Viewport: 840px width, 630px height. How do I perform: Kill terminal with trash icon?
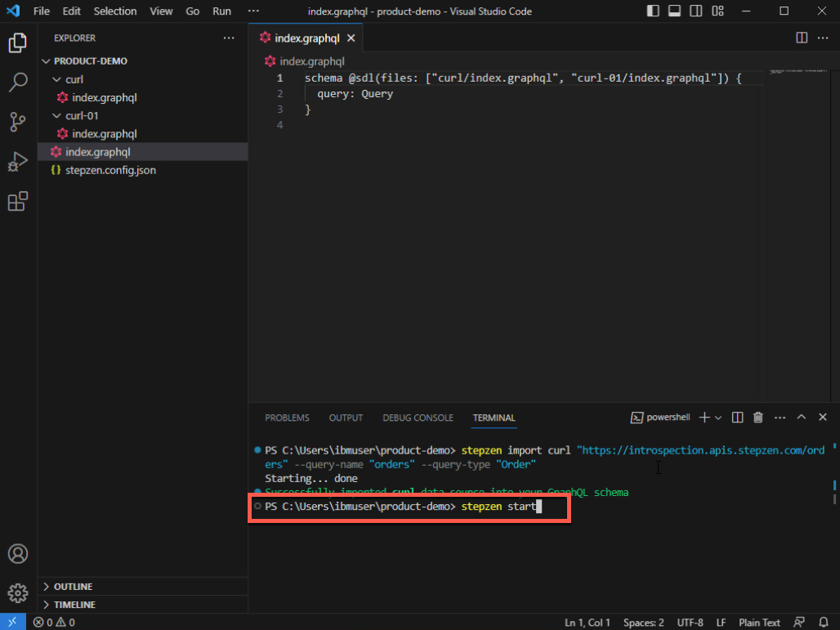(x=757, y=418)
